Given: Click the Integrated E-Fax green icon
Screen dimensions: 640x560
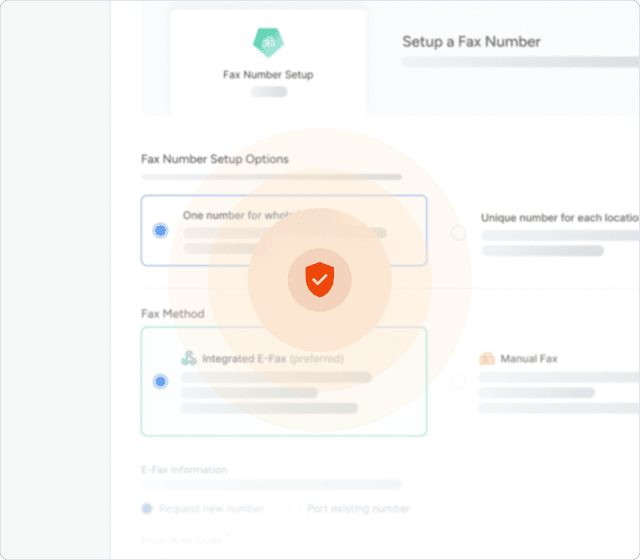Looking at the screenshot, I should 189,358.
